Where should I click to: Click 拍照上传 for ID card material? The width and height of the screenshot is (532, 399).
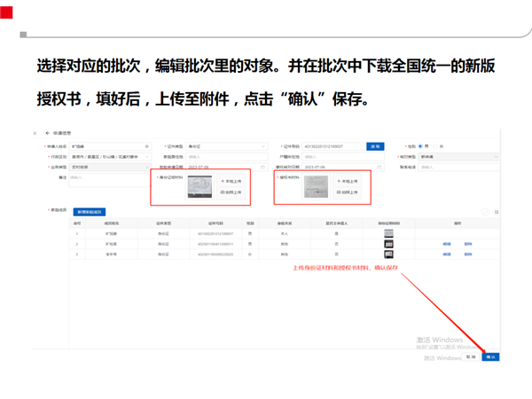[231, 192]
